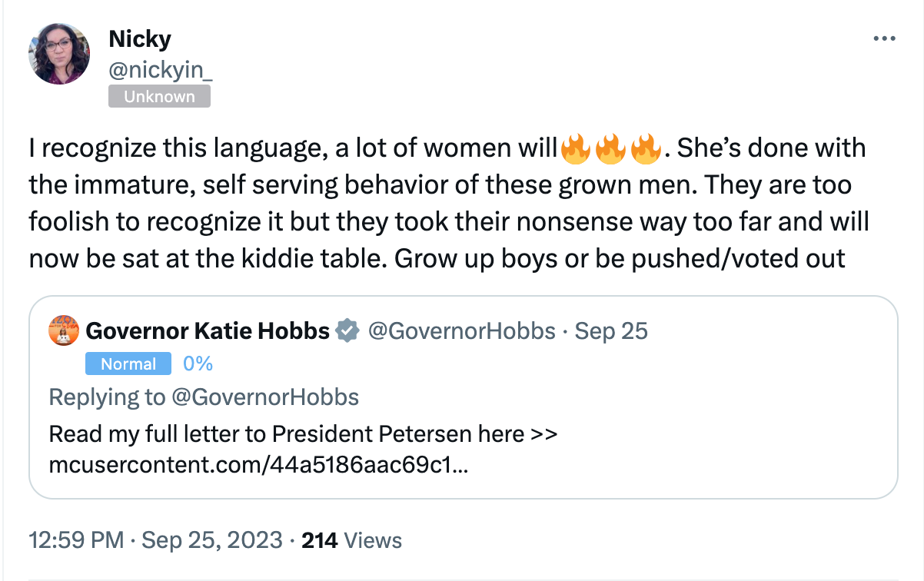Click the @nickyin_ handle
The height and width of the screenshot is (581, 924).
coord(160,71)
